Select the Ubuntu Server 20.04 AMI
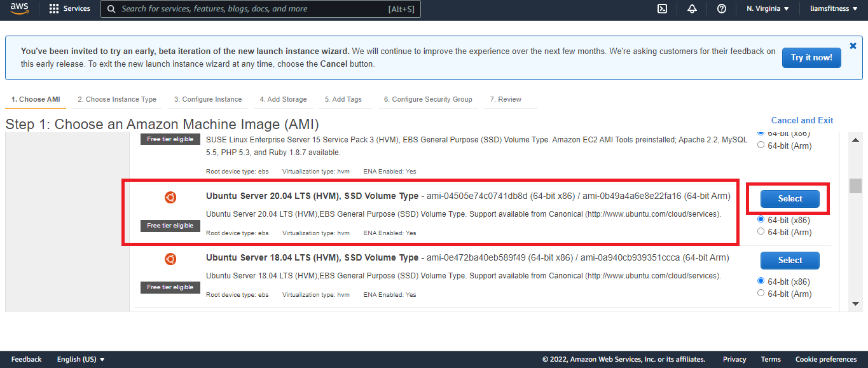The image size is (868, 368). [x=790, y=199]
